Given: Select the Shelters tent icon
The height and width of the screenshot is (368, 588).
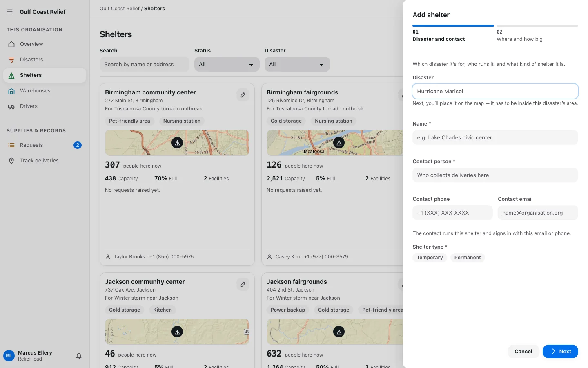Looking at the screenshot, I should pos(11,75).
